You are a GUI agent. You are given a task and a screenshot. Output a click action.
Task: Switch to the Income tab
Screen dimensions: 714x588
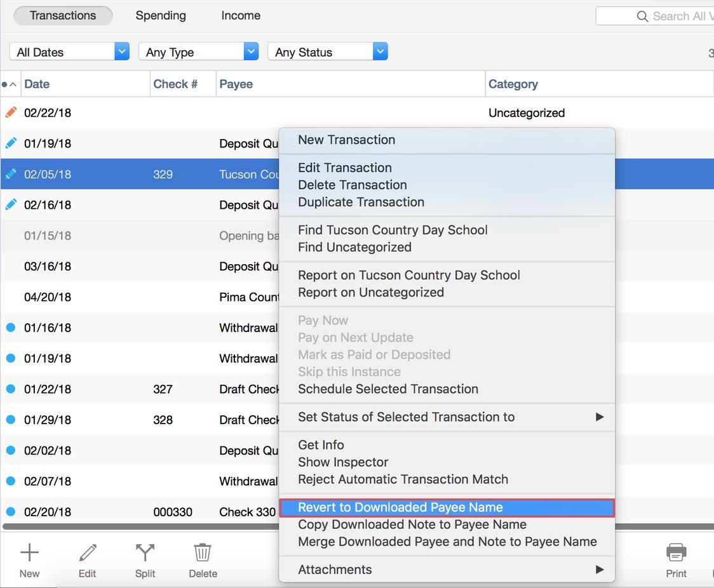tap(241, 16)
